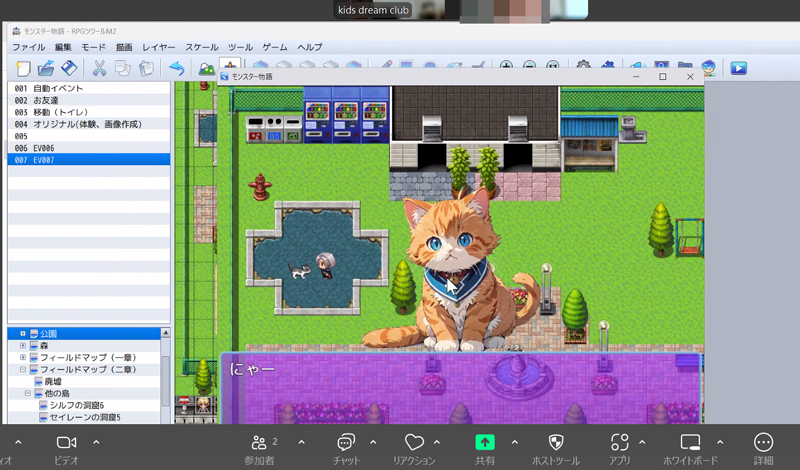The height and width of the screenshot is (470, 800).
Task: Click the にゃー message window in game
Action: pyautogui.click(x=461, y=388)
